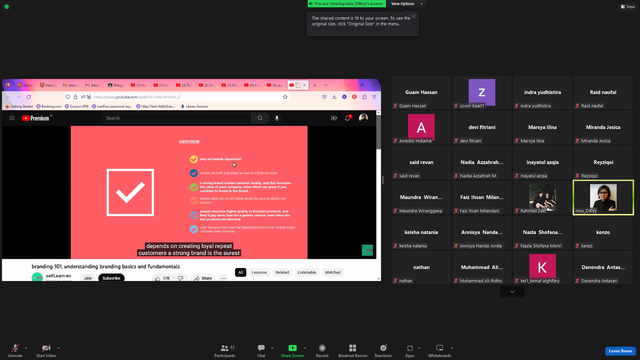Click the YouTube Premium logo

coord(36,118)
